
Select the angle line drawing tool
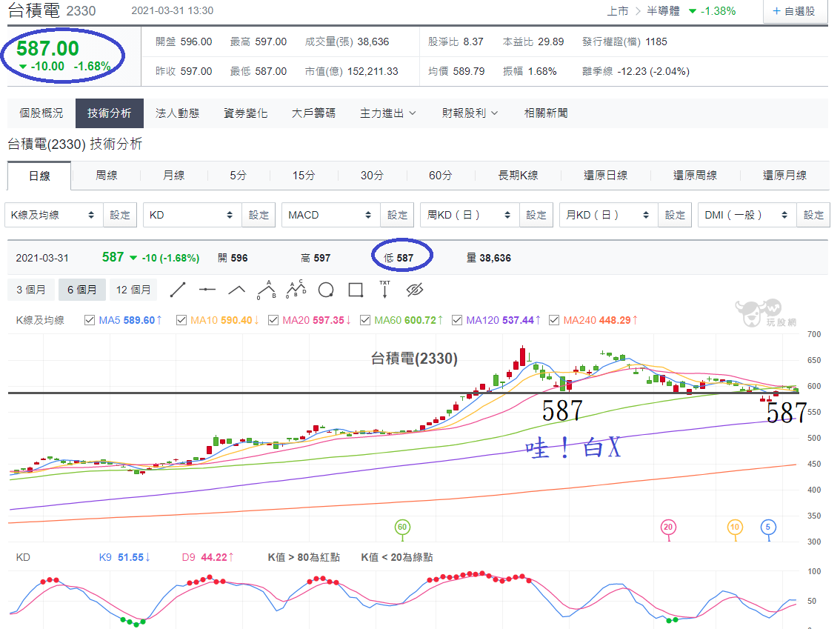[x=237, y=290]
